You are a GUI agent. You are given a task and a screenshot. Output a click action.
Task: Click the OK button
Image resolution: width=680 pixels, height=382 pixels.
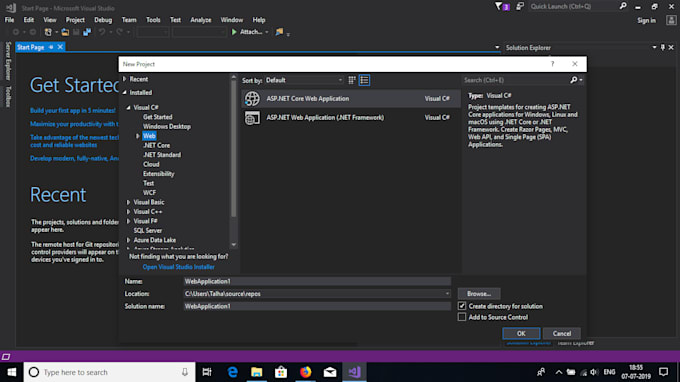(521, 333)
